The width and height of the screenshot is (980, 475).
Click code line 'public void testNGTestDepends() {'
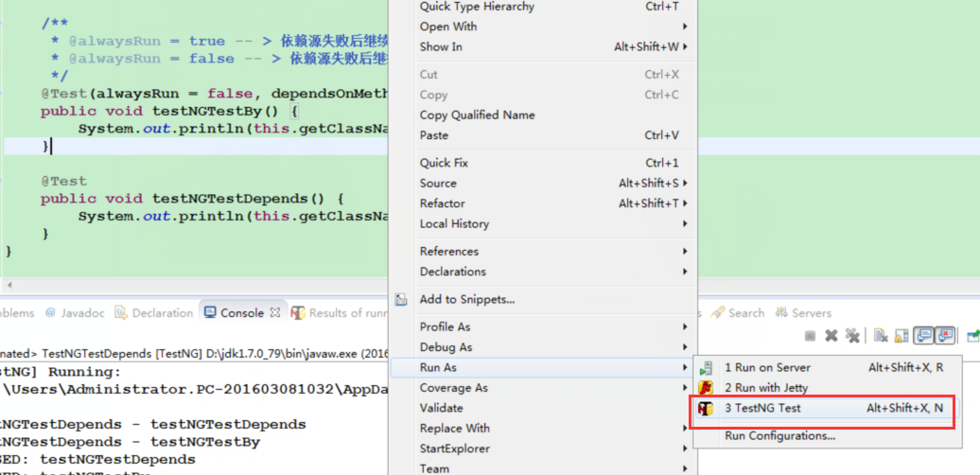tap(193, 199)
